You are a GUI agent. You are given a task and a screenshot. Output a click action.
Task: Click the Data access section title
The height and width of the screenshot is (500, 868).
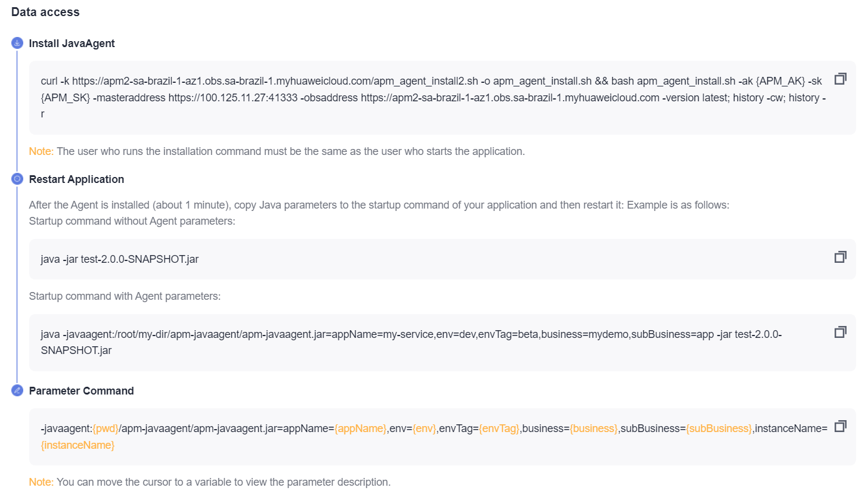coord(45,12)
